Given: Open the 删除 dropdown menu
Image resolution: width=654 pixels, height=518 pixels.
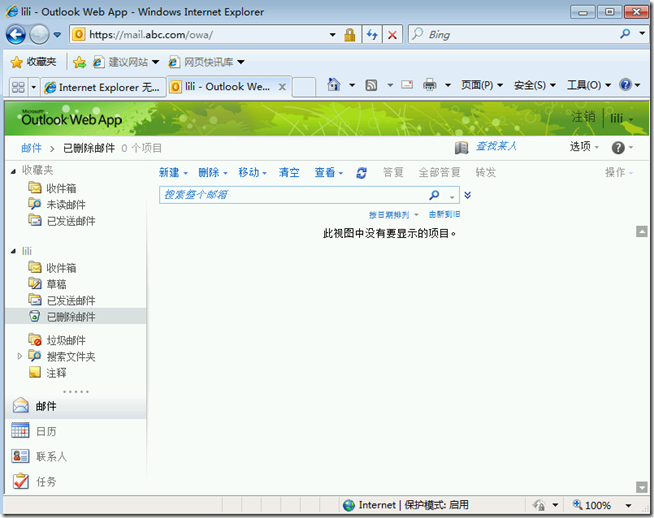Looking at the screenshot, I should click(213, 172).
